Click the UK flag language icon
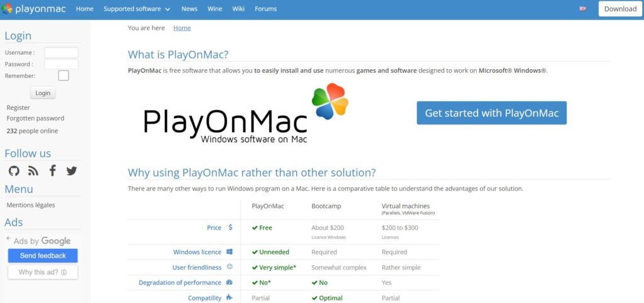Image resolution: width=644 pixels, height=303 pixels. 583,9
